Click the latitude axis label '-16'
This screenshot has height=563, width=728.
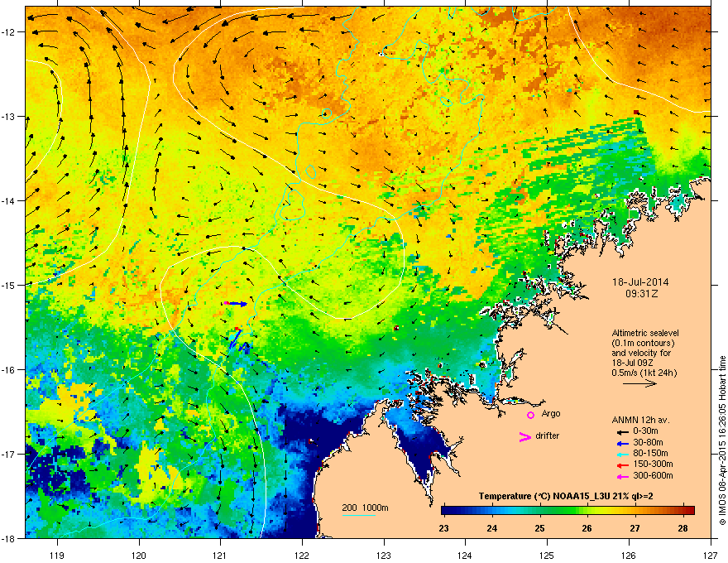(8, 369)
